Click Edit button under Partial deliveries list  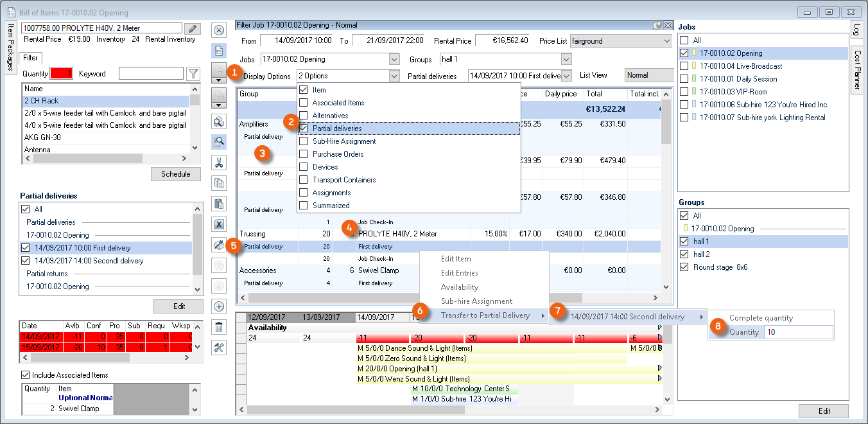click(x=178, y=306)
